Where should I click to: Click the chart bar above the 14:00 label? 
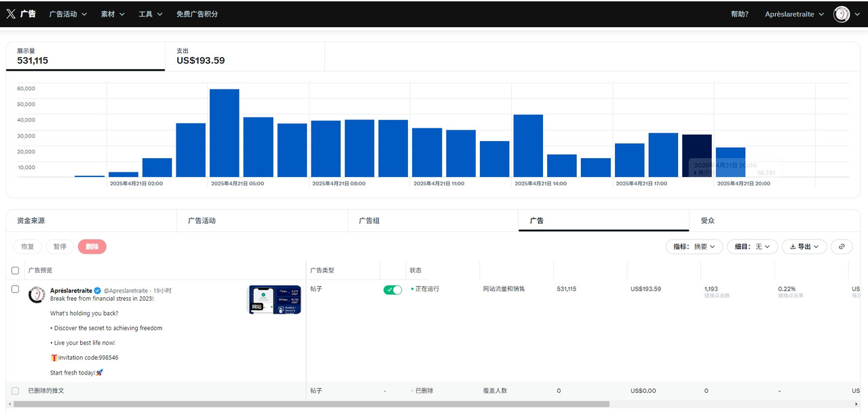click(x=528, y=146)
